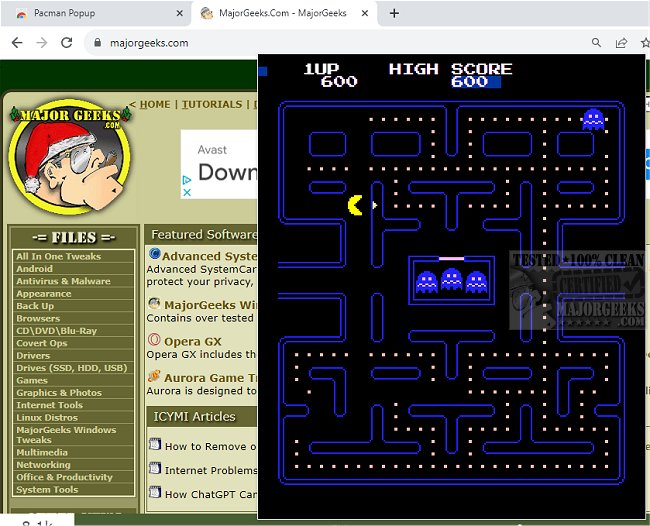Open the Internet Problems article
This screenshot has height=526, width=650.
(211, 470)
